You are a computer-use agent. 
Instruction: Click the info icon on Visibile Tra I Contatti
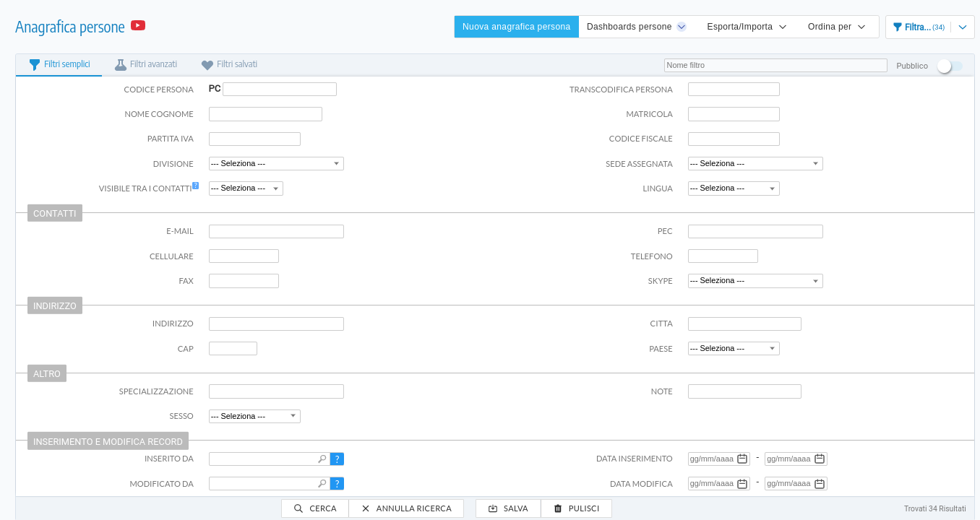pos(195,184)
